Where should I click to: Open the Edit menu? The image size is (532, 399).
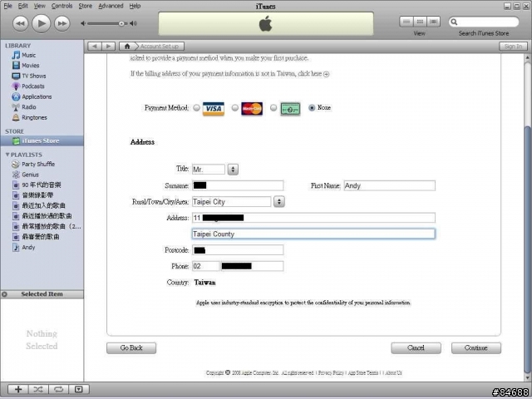pos(22,6)
